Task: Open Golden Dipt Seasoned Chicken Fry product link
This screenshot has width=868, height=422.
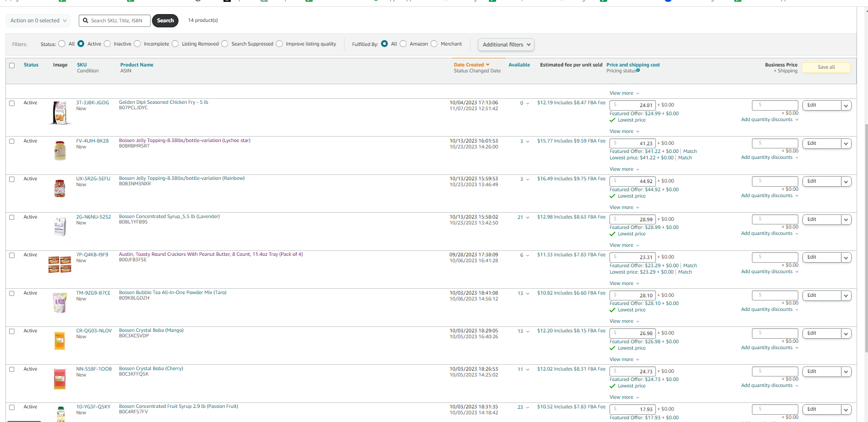Action: (163, 102)
